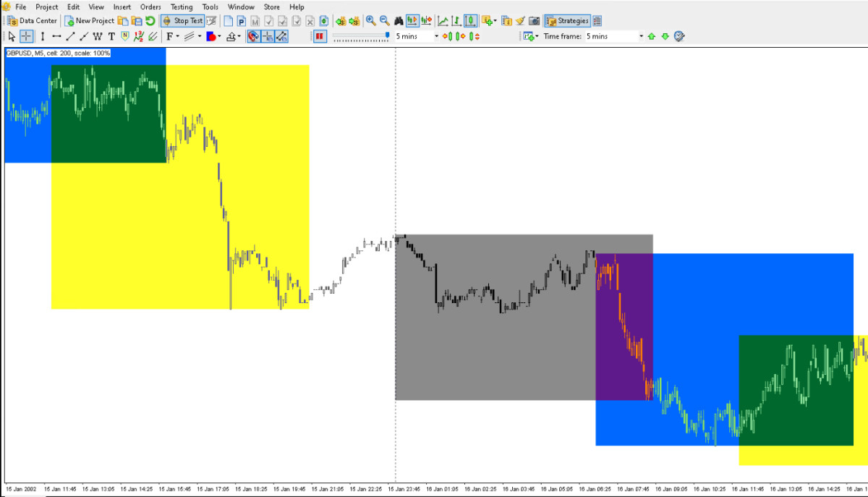
Task: Open the Orders menu
Action: (x=150, y=7)
